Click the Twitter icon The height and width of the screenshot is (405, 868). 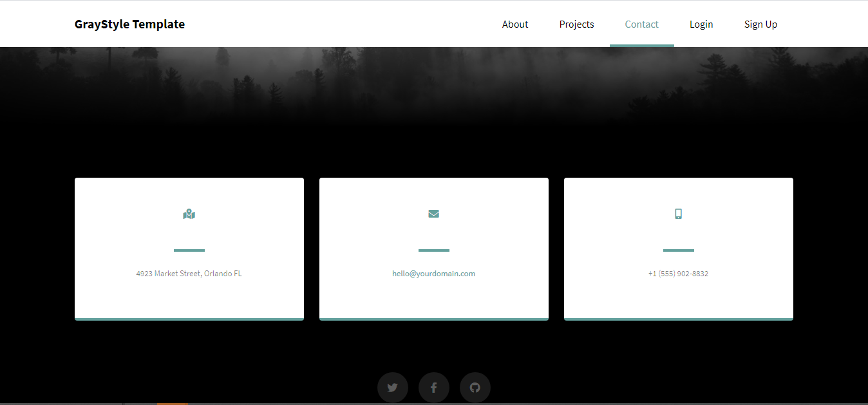point(392,387)
